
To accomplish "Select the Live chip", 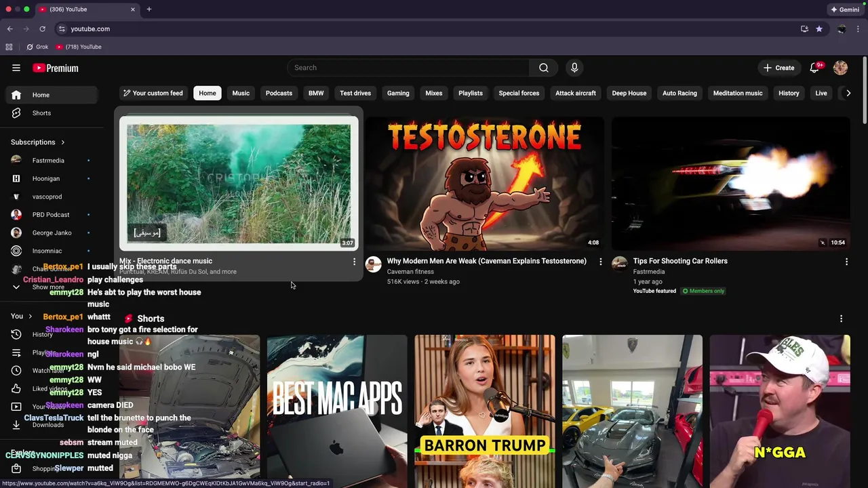I will point(821,93).
